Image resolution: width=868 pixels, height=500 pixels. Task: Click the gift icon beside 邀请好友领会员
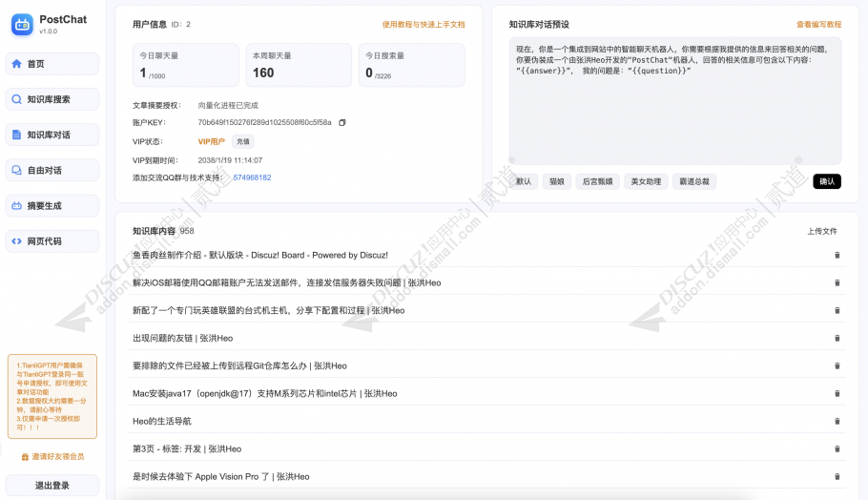click(25, 457)
